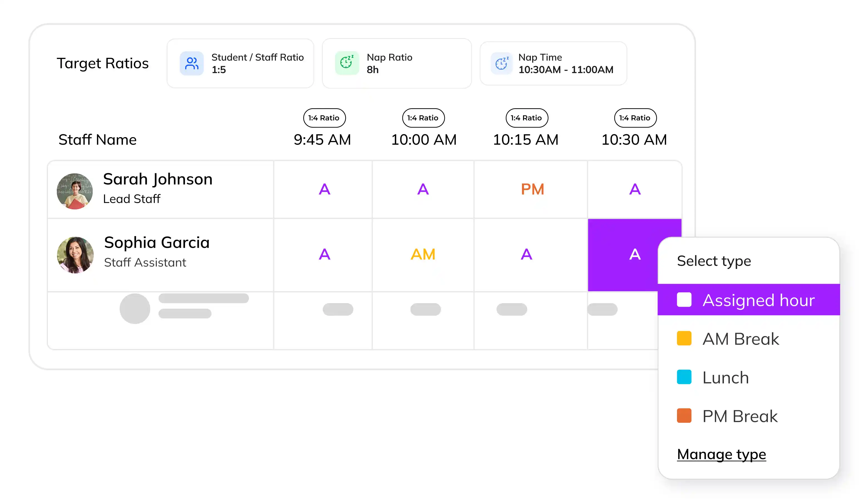
Task: Pick the yellow AM Break color square
Action: (684, 338)
